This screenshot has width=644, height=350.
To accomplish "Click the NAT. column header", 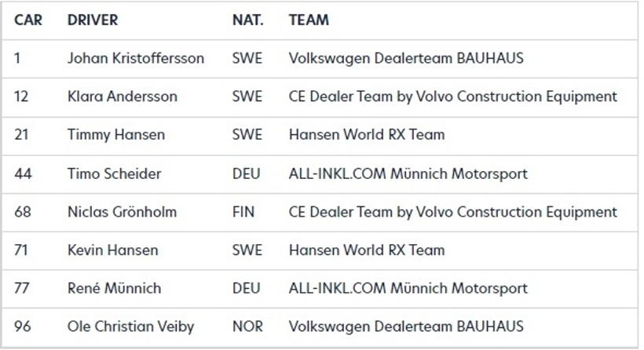I will tap(247, 20).
